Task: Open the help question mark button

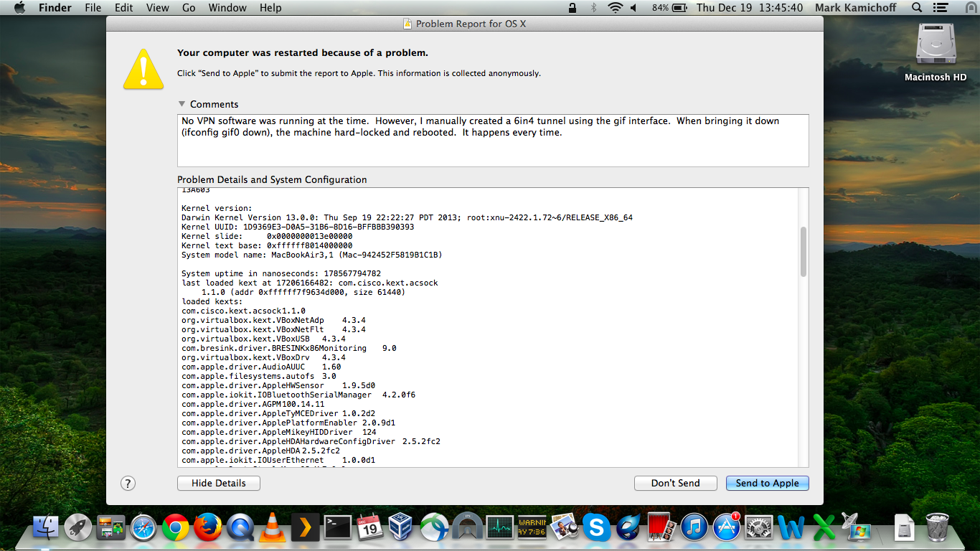Action: tap(128, 483)
